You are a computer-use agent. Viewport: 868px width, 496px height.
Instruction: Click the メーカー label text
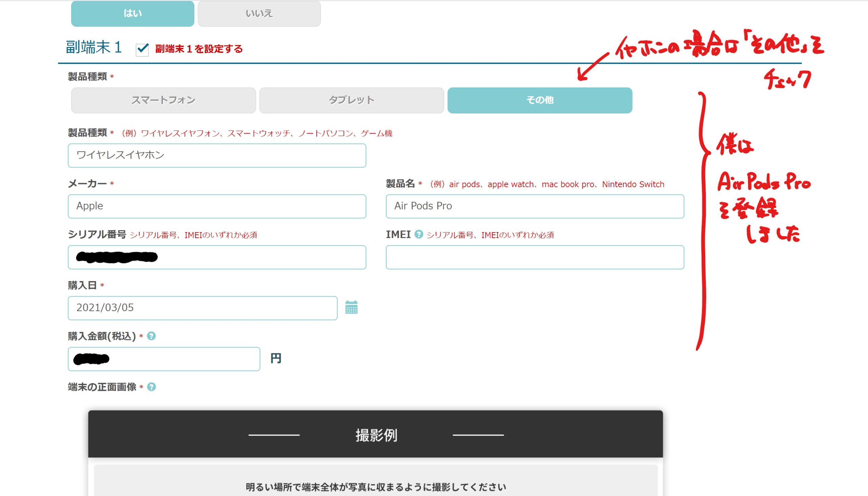(x=87, y=184)
